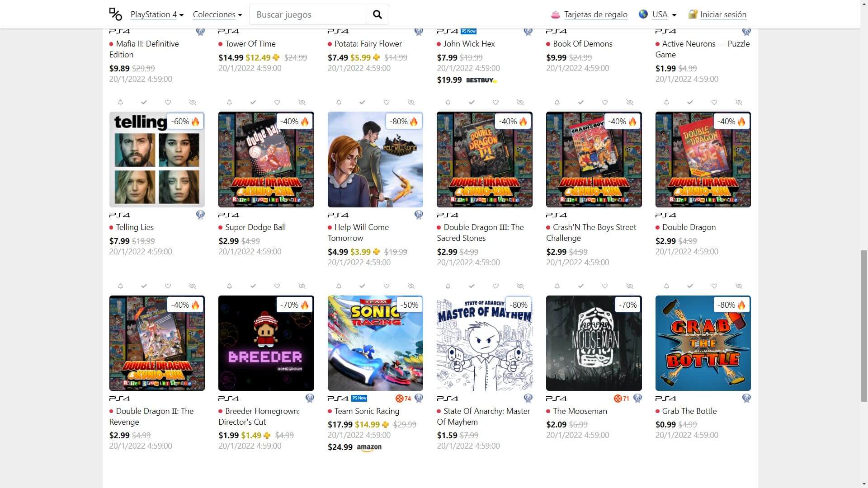868x488 pixels.
Task: Click platinum trophy icon beside Team Sonic Racing
Action: [x=419, y=398]
